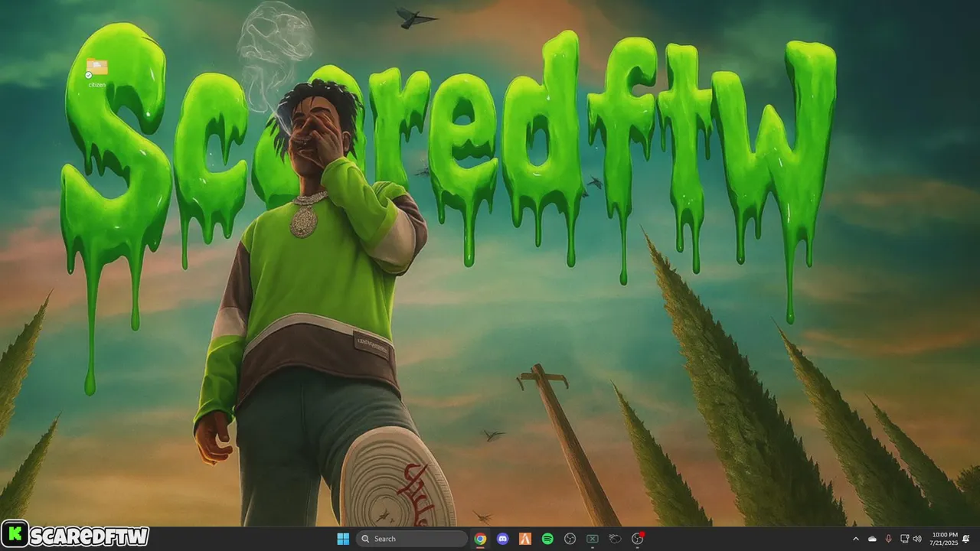Open the clock showing 10:00 PM
The width and height of the screenshot is (980, 551).
tap(944, 539)
